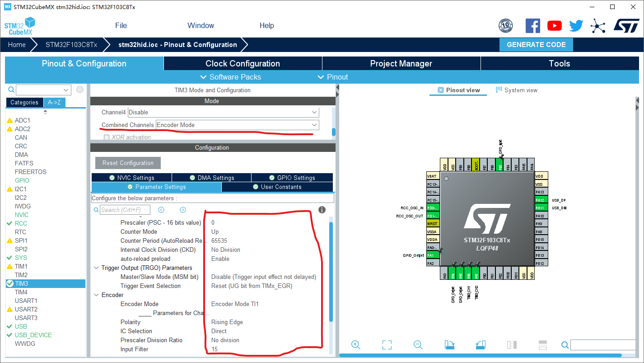Image resolution: width=644 pixels, height=363 pixels.
Task: Click the ST logo icon
Action: (x=626, y=26)
